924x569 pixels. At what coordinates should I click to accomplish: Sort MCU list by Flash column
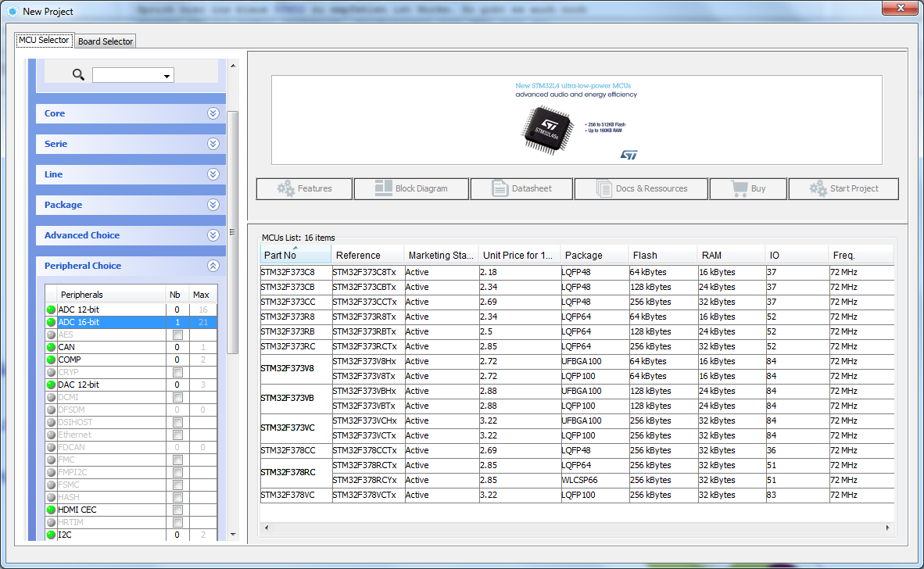coord(662,255)
